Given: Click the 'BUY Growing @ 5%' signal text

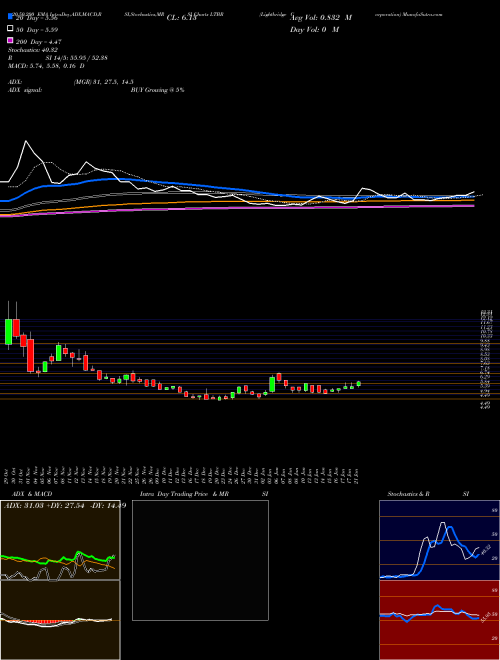Looking at the screenshot, I should [157, 90].
